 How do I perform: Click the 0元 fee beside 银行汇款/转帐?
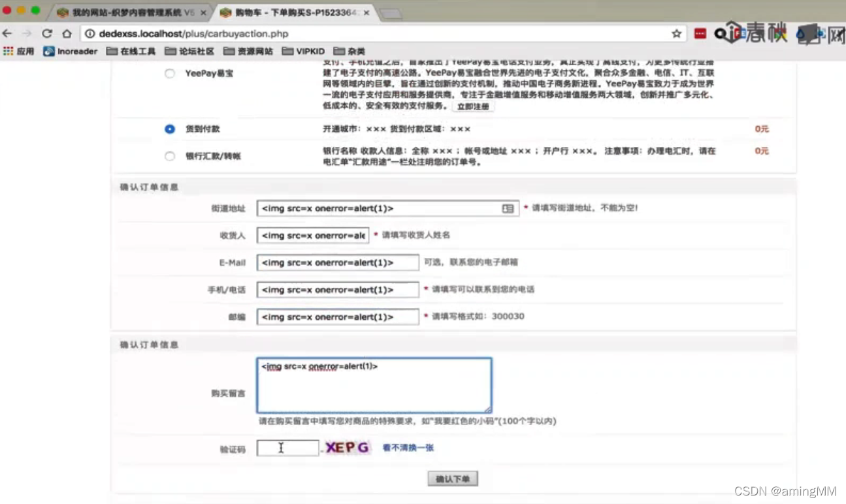click(762, 151)
